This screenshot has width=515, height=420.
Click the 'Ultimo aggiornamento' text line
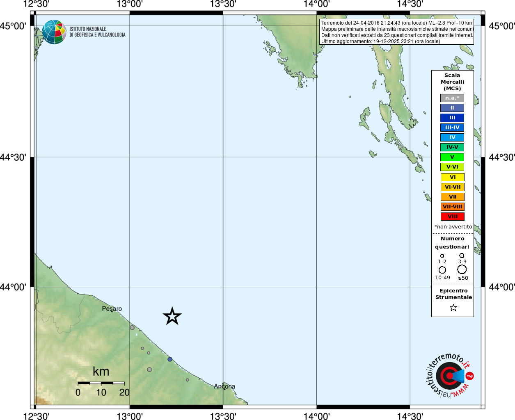point(380,41)
